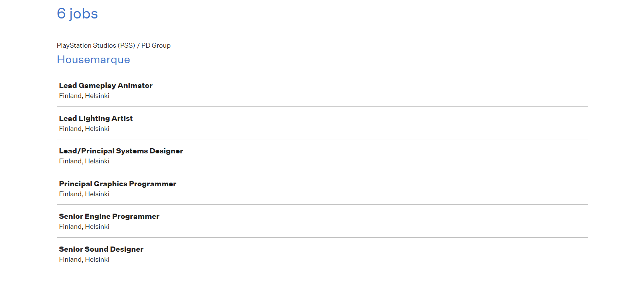Image resolution: width=644 pixels, height=282 pixels.
Task: Click "Helsinki" under Principal Graphics Programmer
Action: 97,194
